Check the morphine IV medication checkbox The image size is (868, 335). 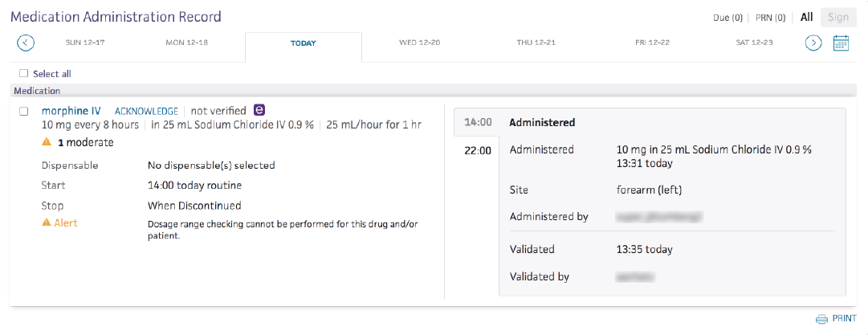[x=24, y=111]
